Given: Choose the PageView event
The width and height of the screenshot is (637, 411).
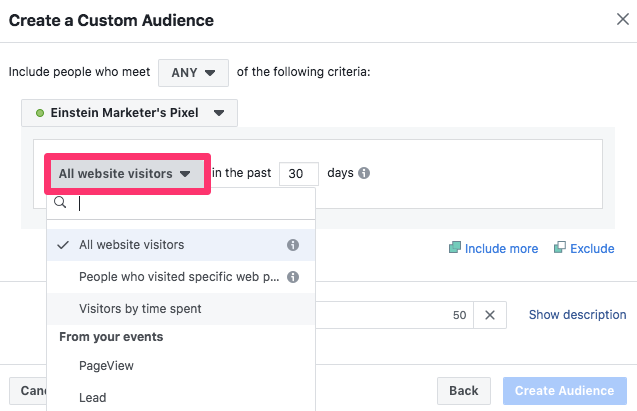Looking at the screenshot, I should [181, 366].
